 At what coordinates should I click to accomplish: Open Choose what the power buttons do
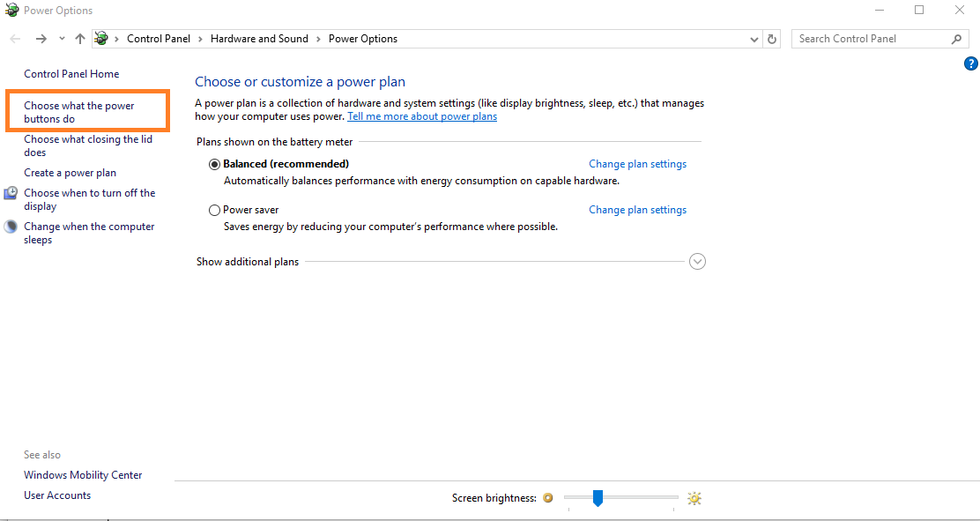tap(79, 112)
